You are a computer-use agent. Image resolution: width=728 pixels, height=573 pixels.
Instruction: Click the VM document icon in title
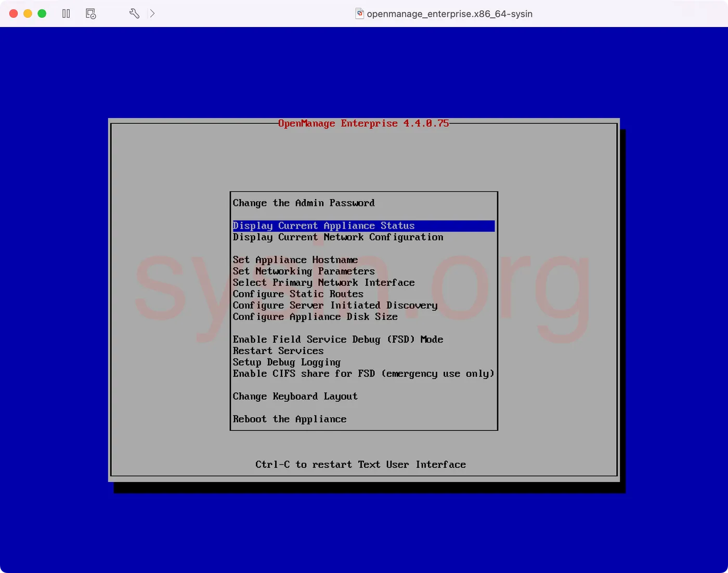(x=359, y=14)
